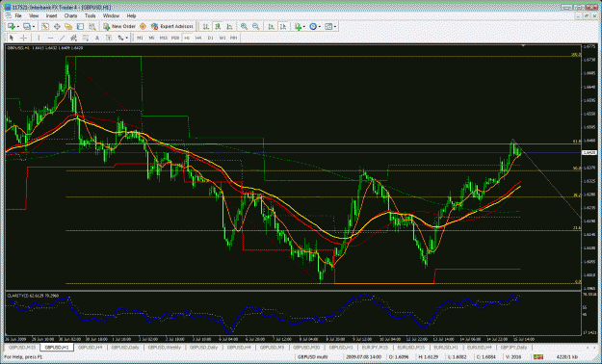
Task: Switch to the GBPUSD,M15 chart tab
Action: tap(22, 347)
